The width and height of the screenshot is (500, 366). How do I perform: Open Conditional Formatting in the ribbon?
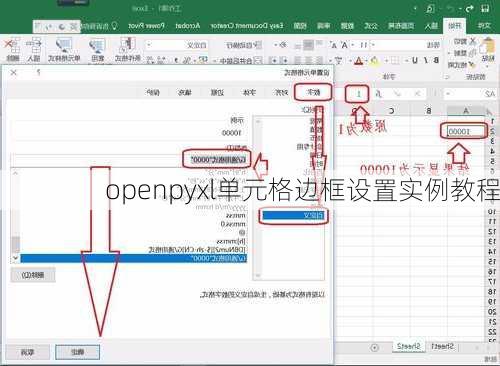pos(128,50)
